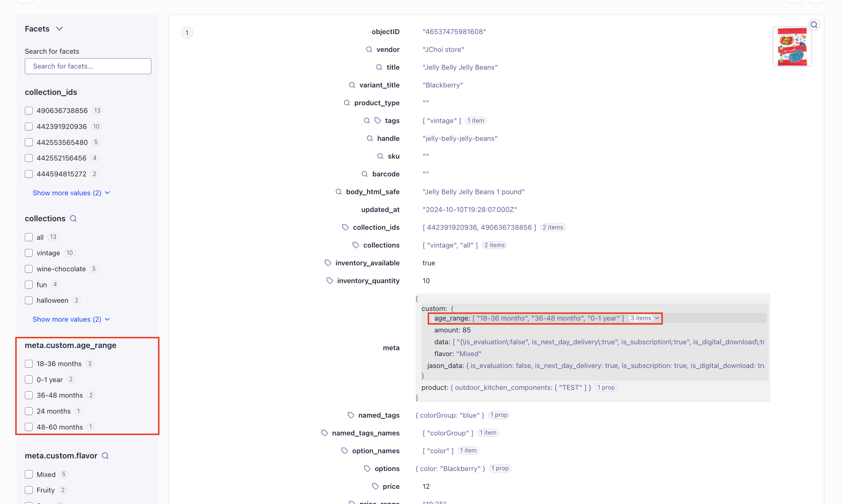Click the search icon beside barcode
The image size is (842, 504).
tap(365, 174)
